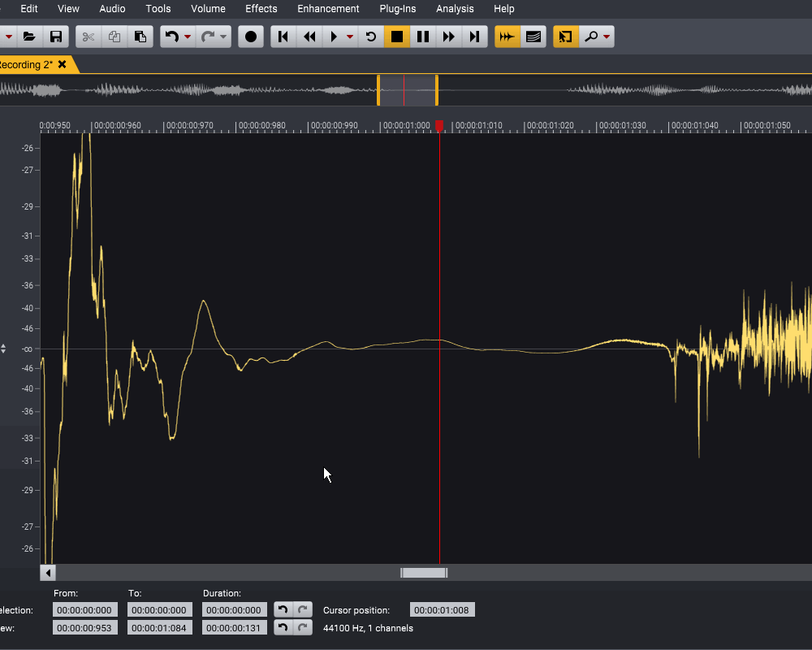812x650 pixels.
Task: Open the Analysis menu
Action: 455,9
